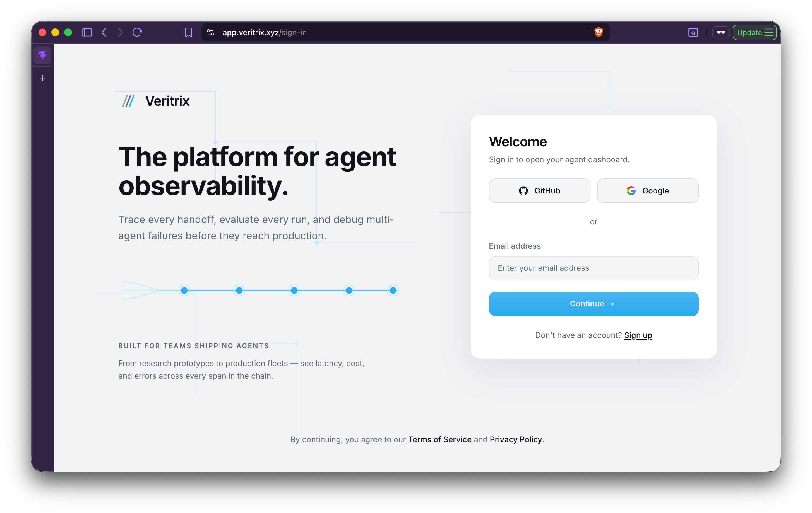Open Terms of Service link

pos(440,439)
